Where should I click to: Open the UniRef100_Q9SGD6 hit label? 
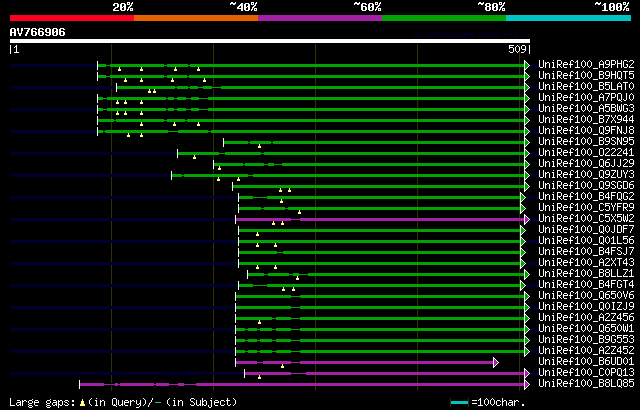tap(586, 186)
